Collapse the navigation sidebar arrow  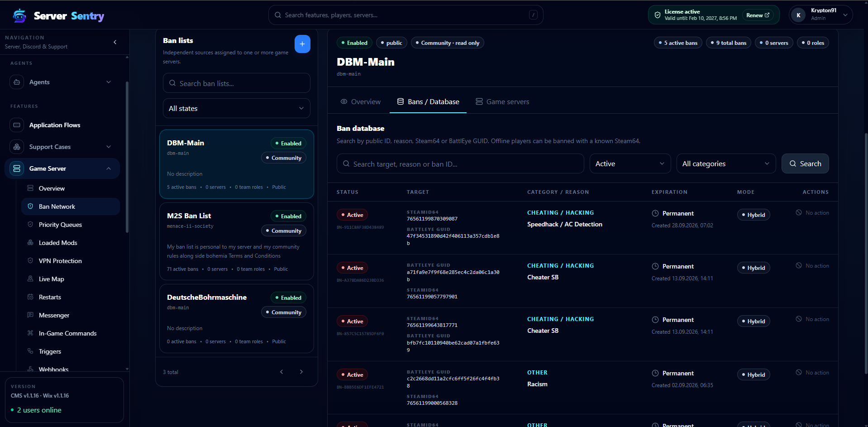[115, 42]
